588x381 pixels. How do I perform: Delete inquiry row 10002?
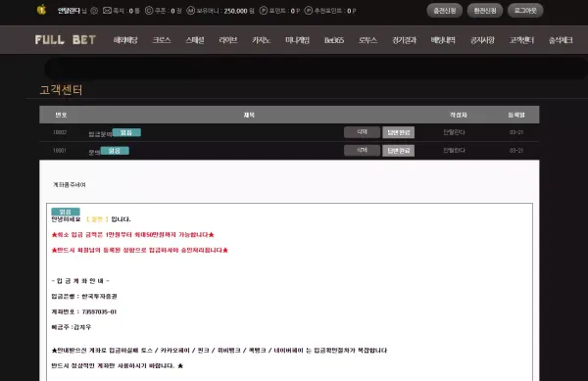point(362,132)
